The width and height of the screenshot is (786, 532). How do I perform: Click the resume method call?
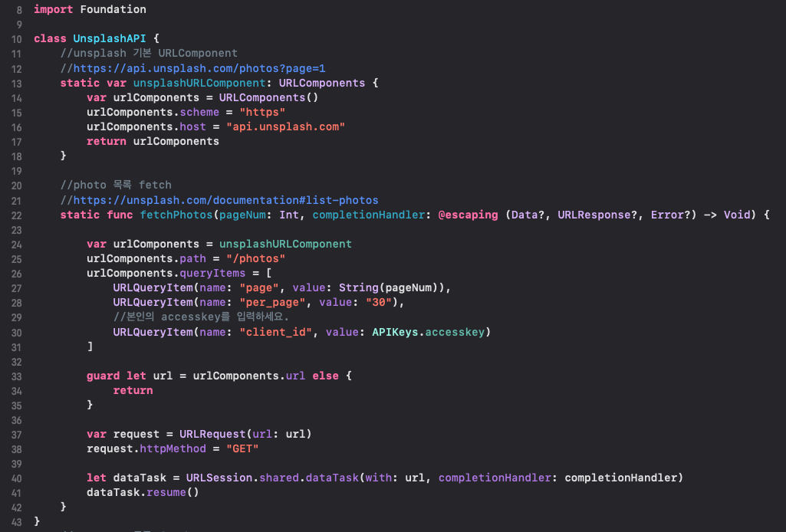166,492
